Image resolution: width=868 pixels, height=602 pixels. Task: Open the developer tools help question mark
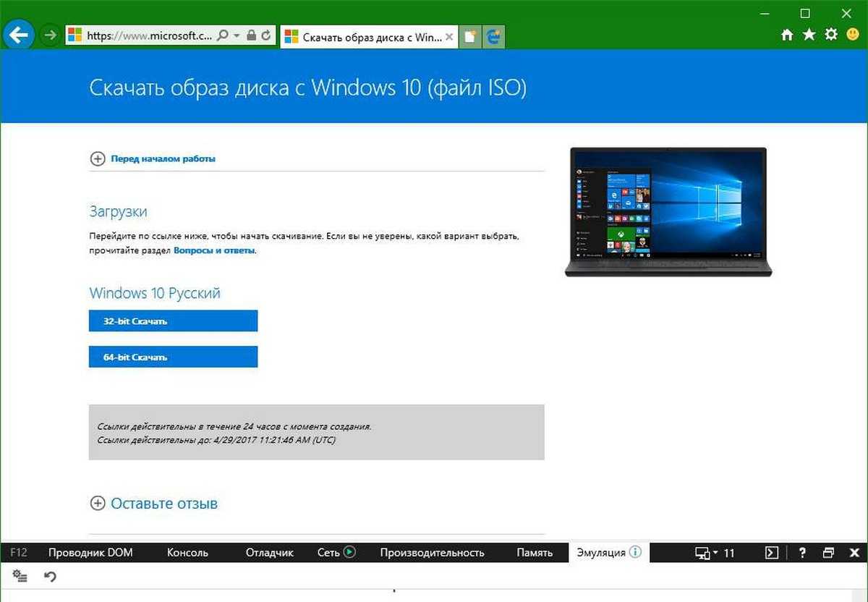coord(802,553)
